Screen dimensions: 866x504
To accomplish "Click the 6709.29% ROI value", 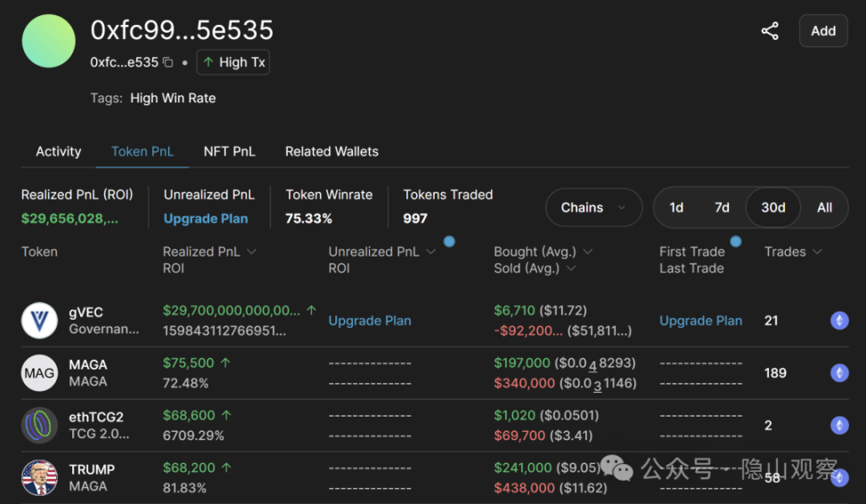I will (193, 435).
